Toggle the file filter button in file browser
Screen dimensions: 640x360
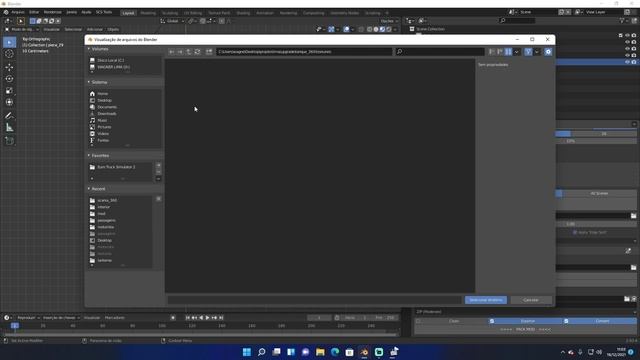[529, 52]
